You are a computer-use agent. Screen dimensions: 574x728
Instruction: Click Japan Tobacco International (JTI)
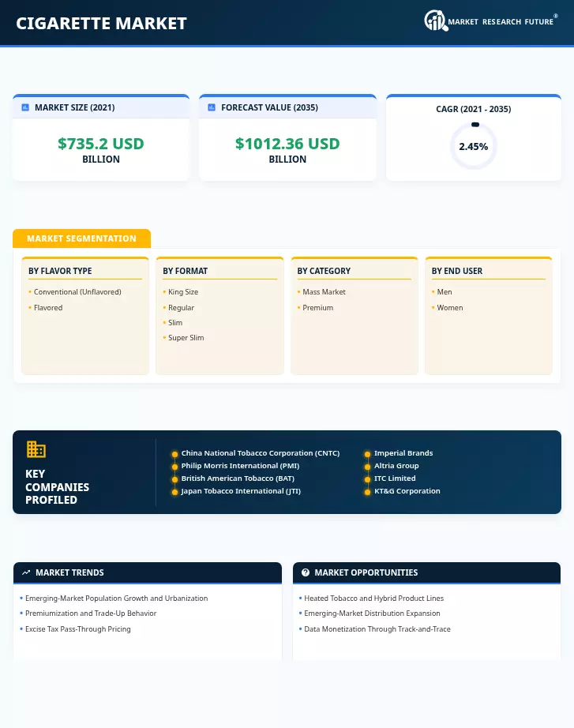pyautogui.click(x=241, y=491)
